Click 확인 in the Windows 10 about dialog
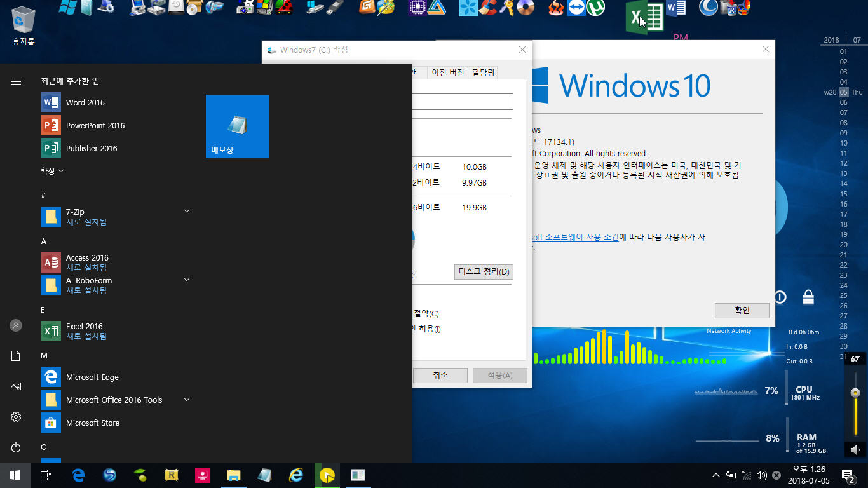This screenshot has width=868, height=488. click(x=742, y=310)
